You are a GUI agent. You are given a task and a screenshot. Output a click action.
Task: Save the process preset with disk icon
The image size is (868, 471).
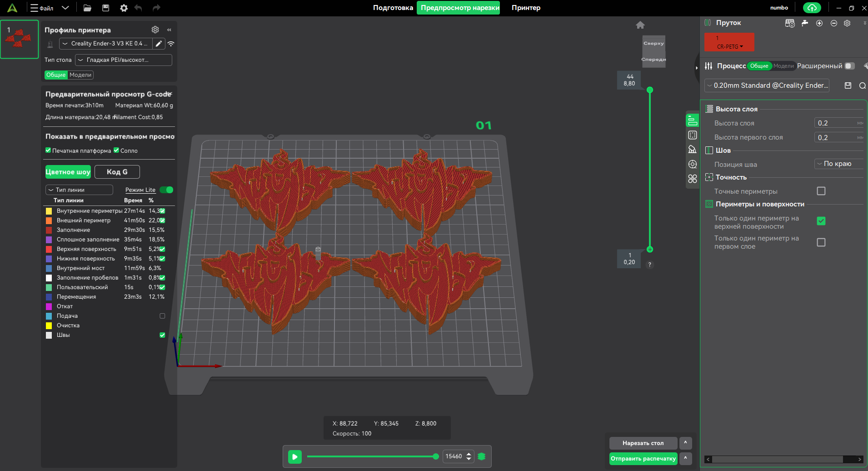click(848, 85)
